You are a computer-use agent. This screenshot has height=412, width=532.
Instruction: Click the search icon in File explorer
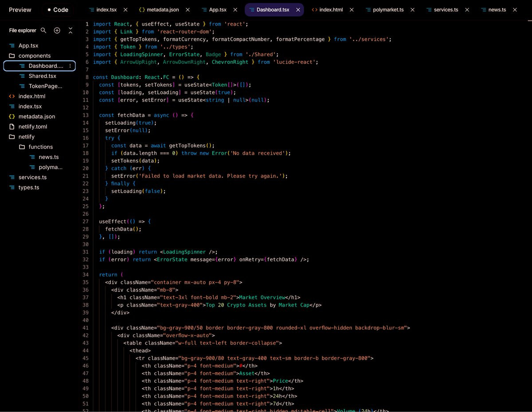pyautogui.click(x=43, y=30)
